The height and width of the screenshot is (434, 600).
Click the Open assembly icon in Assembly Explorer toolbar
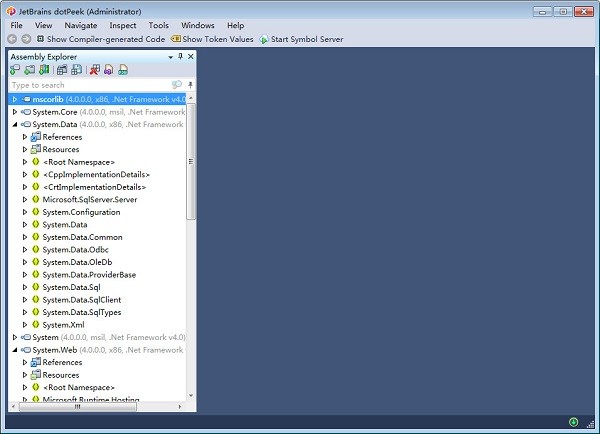(15, 70)
